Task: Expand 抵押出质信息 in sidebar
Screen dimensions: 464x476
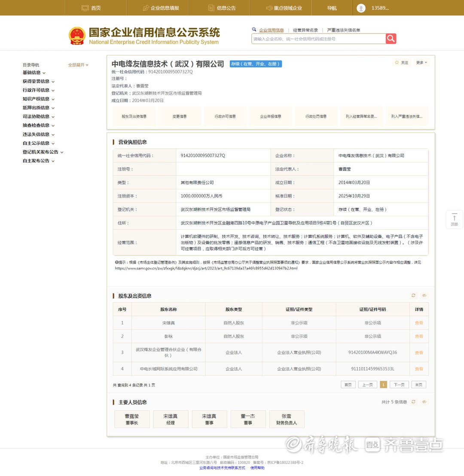Action: 39,108
